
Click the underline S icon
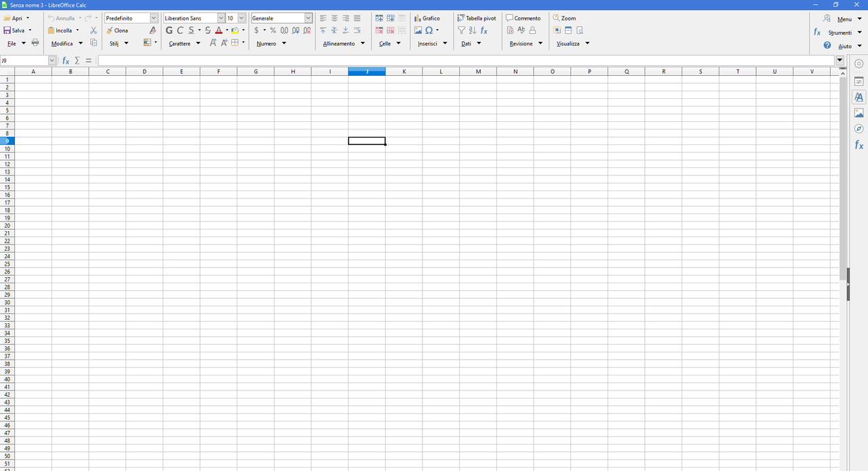191,30
